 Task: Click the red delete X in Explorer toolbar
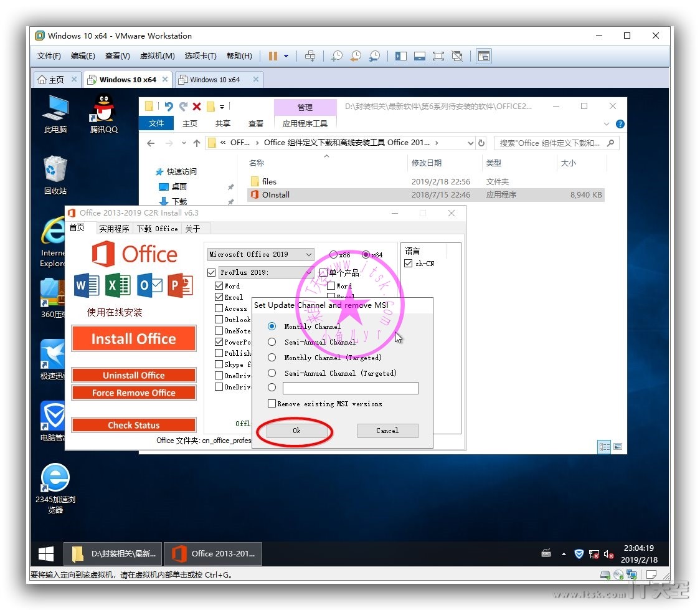tap(197, 107)
